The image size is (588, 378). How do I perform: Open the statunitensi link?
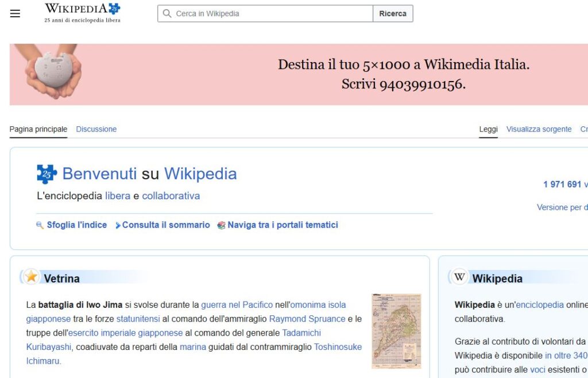pos(138,319)
